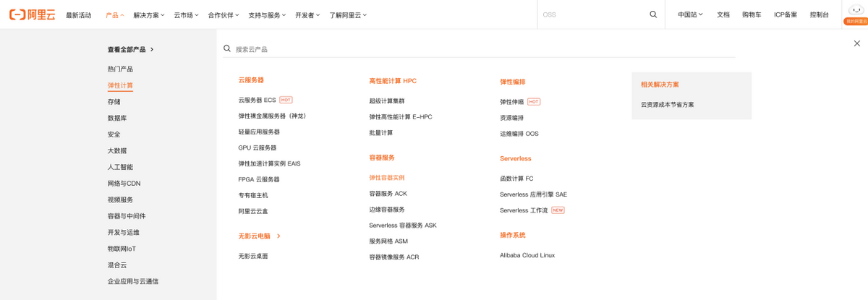
Task: Open GPU 云服务器
Action: pyautogui.click(x=258, y=147)
